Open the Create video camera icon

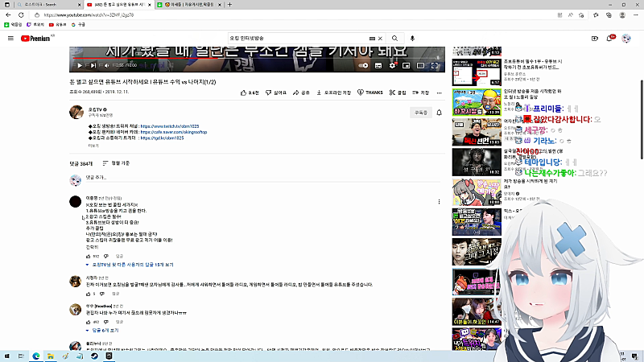point(595,38)
